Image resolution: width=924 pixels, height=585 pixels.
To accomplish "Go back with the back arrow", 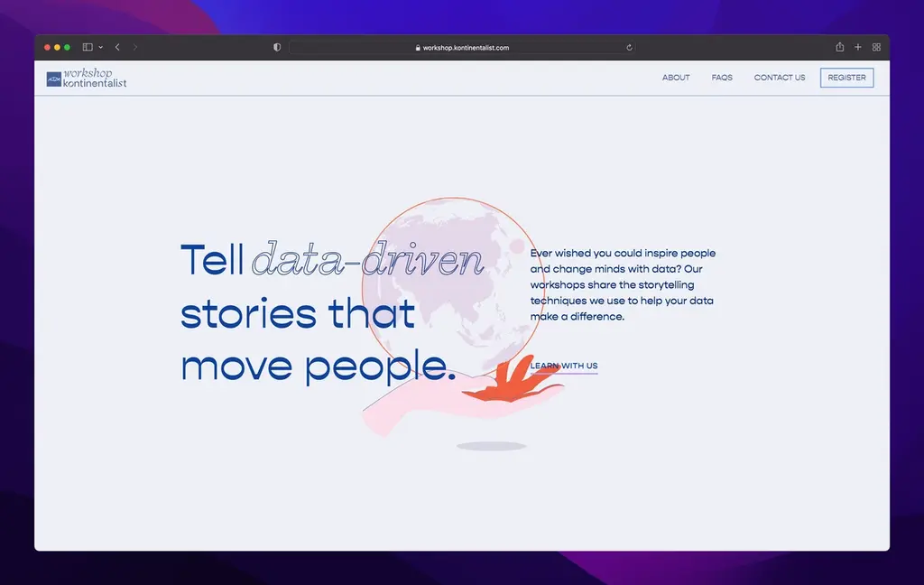I will [117, 47].
